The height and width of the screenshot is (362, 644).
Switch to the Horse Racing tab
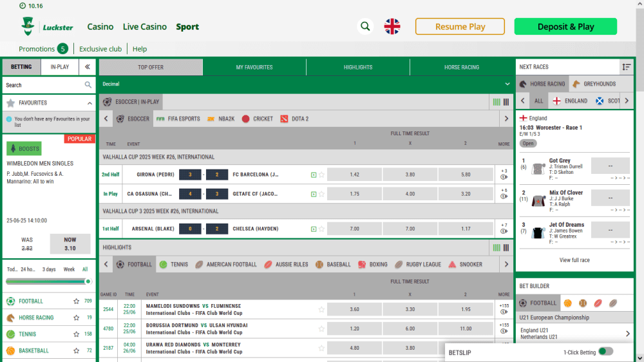click(461, 67)
